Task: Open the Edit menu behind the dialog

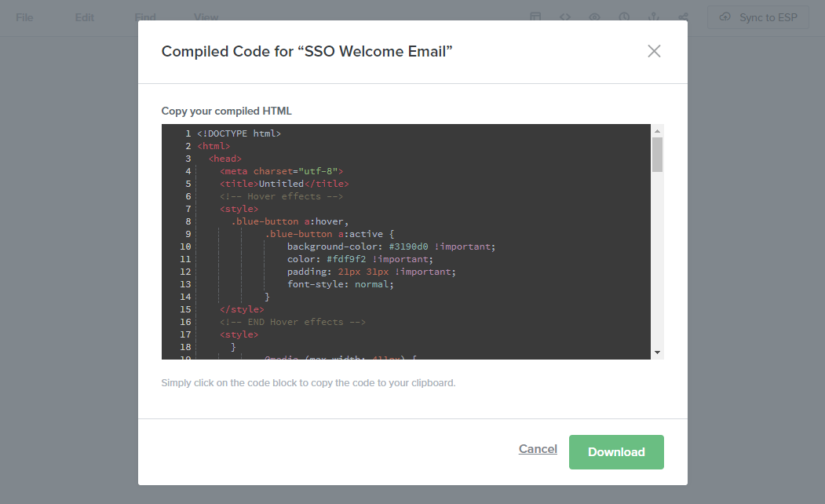Action: pyautogui.click(x=84, y=17)
